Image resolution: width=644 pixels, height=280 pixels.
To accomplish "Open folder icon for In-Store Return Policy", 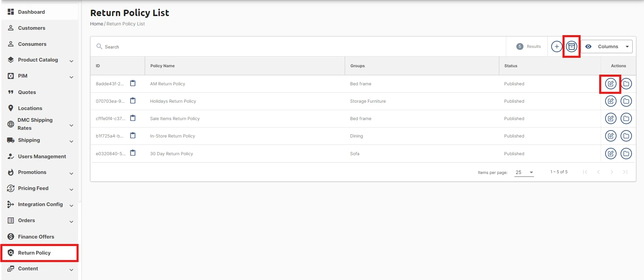I will point(626,136).
